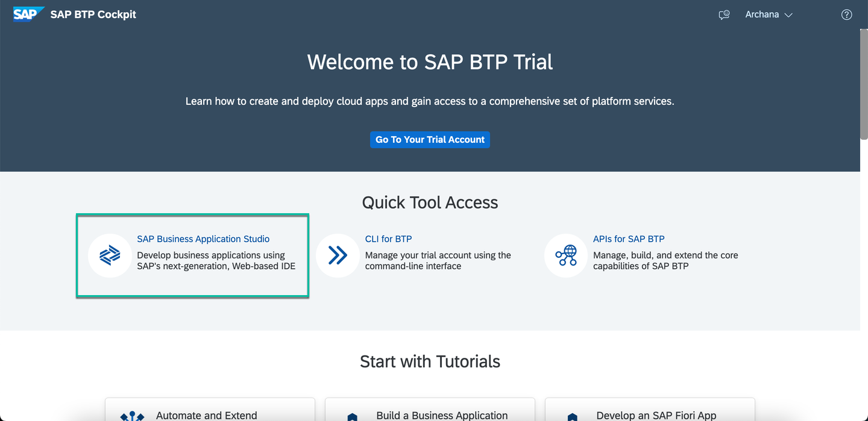Click the CLI for BTP double-chevron icon
Viewport: 868px width, 421px height.
tap(338, 255)
